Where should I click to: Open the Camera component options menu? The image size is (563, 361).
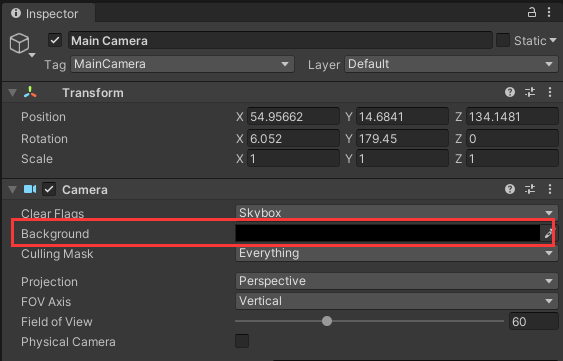[550, 189]
